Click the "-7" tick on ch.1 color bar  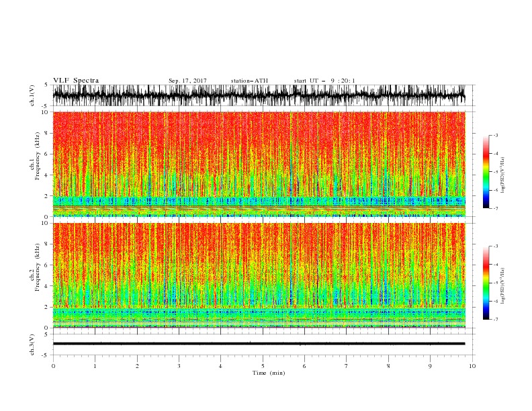click(x=494, y=208)
